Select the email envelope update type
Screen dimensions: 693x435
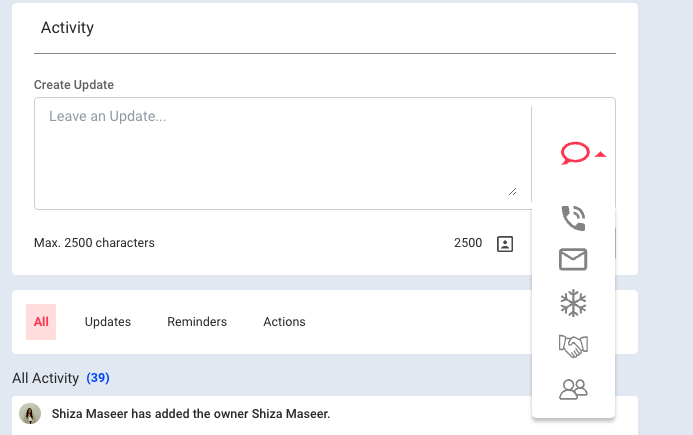click(x=573, y=259)
